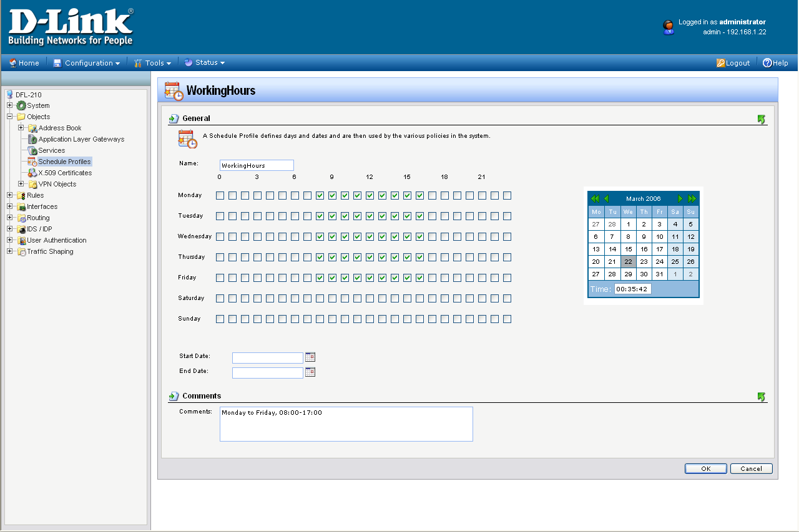Screen dimensions: 799x532
Task: Go to next year with double-right arrow
Action: pos(692,198)
